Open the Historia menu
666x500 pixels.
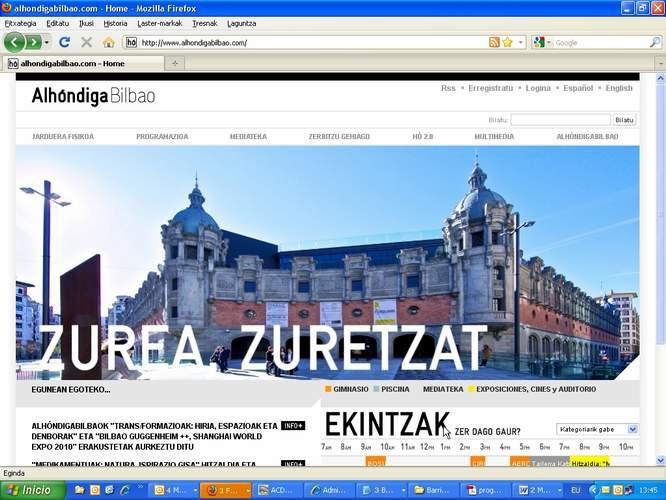[115, 23]
